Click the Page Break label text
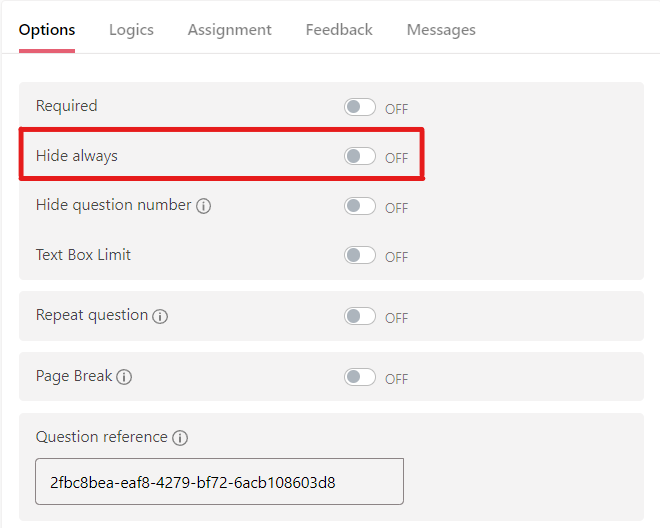660x528 pixels. coord(74,377)
